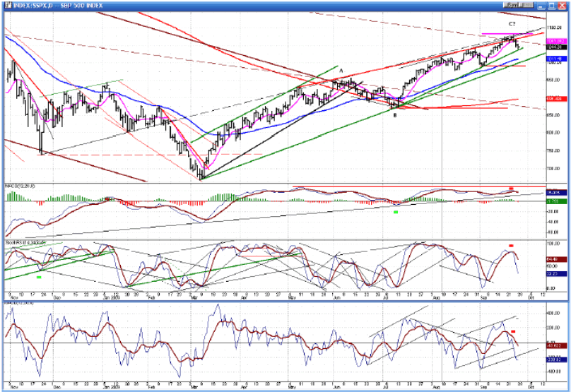Screen dimensions: 571x392
Task: Click the blue value tag in bottom oscillator panel
Action: [556, 360]
